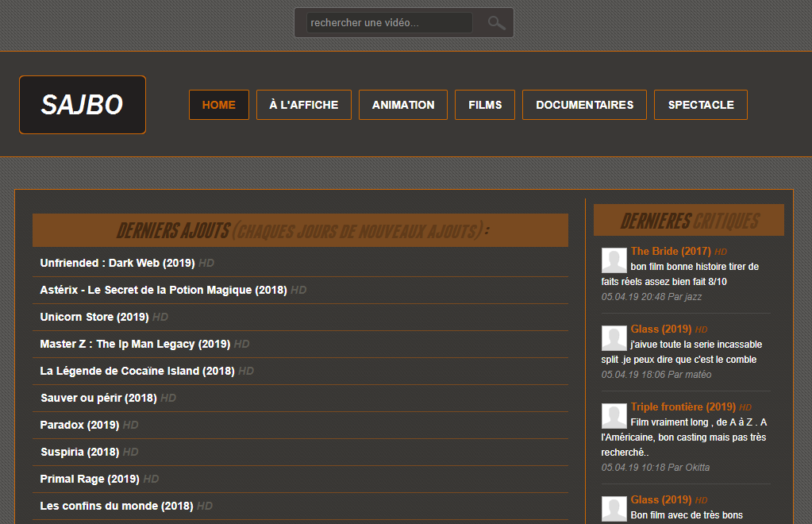Click avatar beside The Bride review
Screen dimensions: 812x524
614,260
